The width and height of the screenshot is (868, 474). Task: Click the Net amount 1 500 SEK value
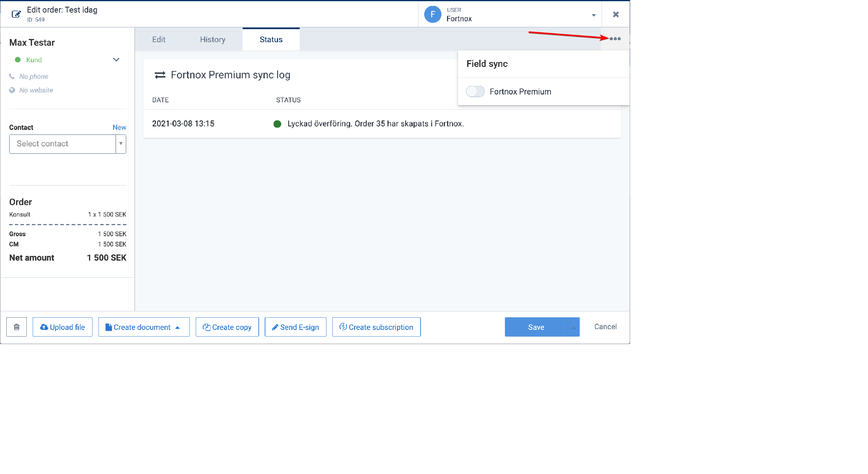tap(107, 258)
